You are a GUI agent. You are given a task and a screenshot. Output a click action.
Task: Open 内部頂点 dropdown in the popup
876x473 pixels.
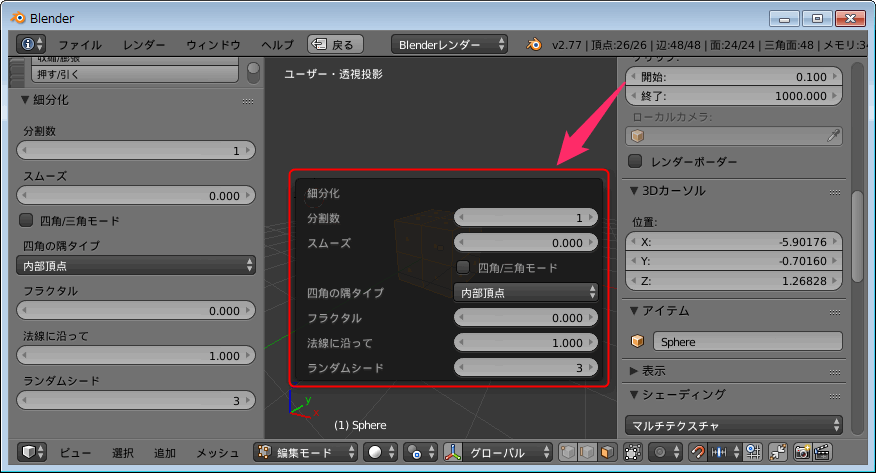click(526, 293)
